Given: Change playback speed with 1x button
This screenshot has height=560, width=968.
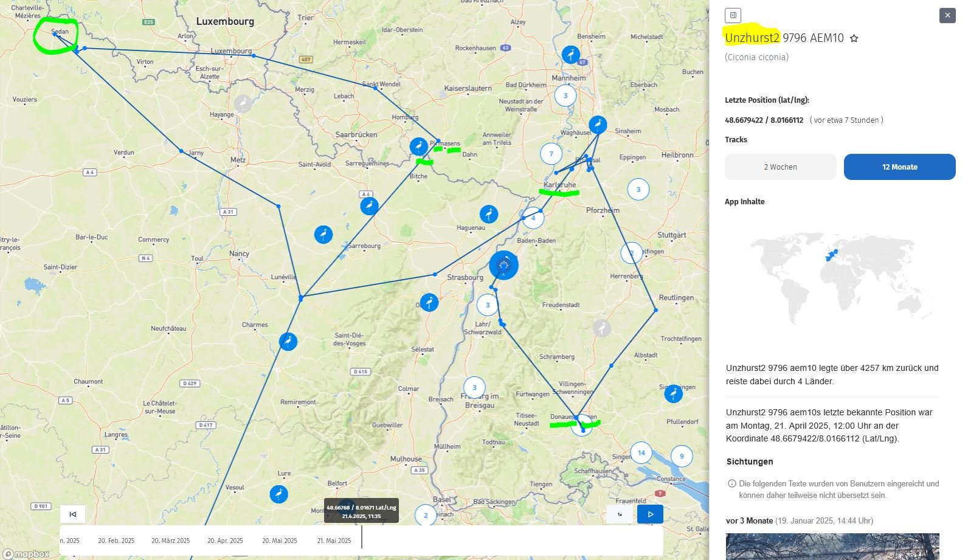Looking at the screenshot, I should pyautogui.click(x=620, y=514).
